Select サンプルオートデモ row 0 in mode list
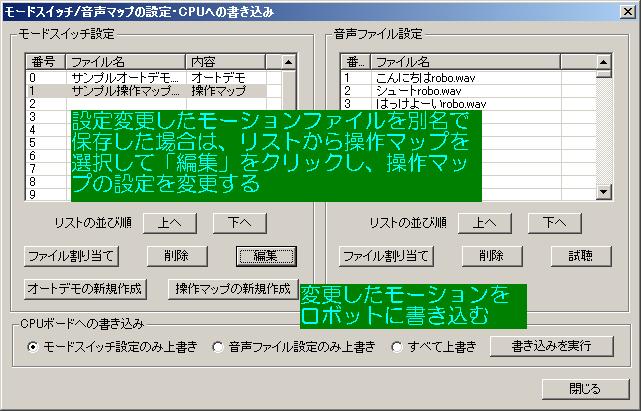 (x=125, y=77)
